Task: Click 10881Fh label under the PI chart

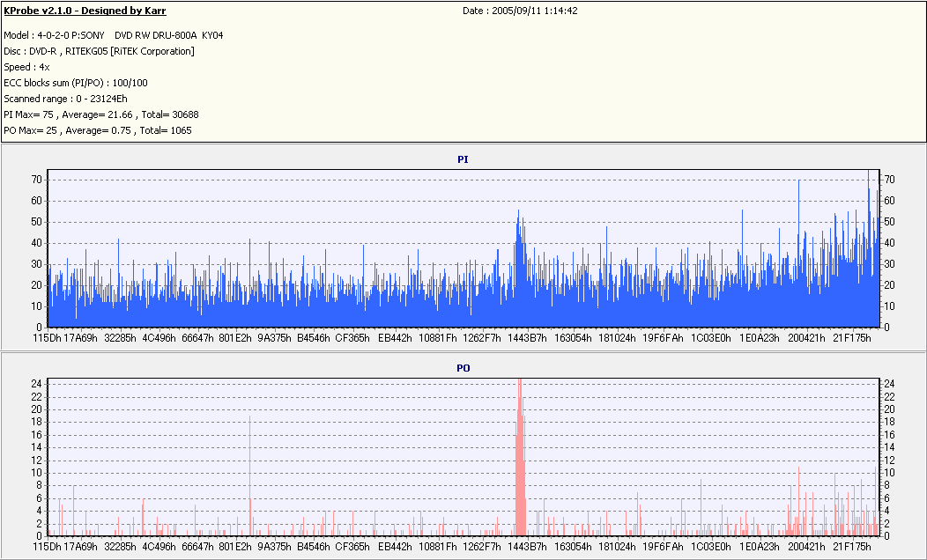Action: pyautogui.click(x=438, y=338)
